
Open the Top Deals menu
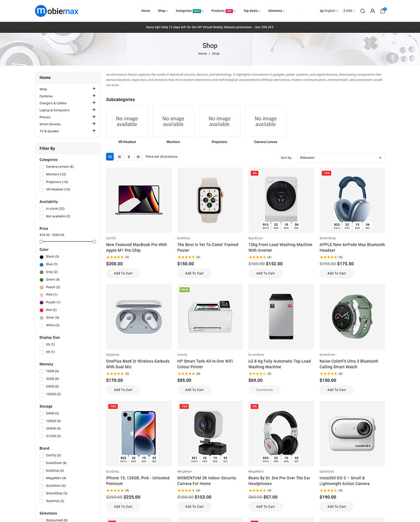click(x=252, y=11)
